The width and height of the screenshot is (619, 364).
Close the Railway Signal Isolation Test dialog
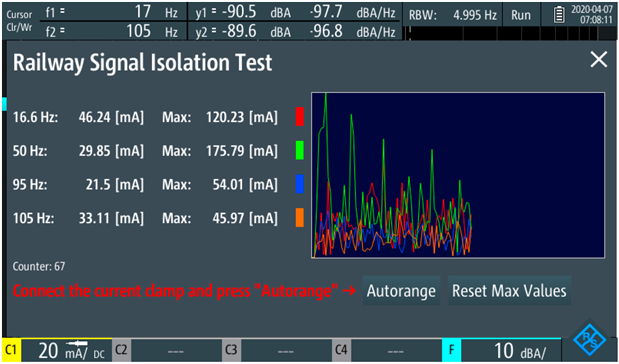(598, 60)
